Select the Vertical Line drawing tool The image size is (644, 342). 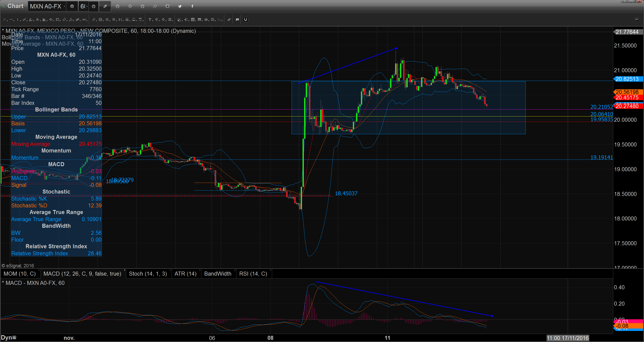pyautogui.click(x=18, y=20)
